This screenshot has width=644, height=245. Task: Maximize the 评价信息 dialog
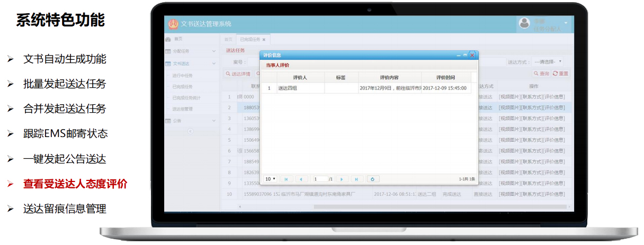click(x=464, y=55)
